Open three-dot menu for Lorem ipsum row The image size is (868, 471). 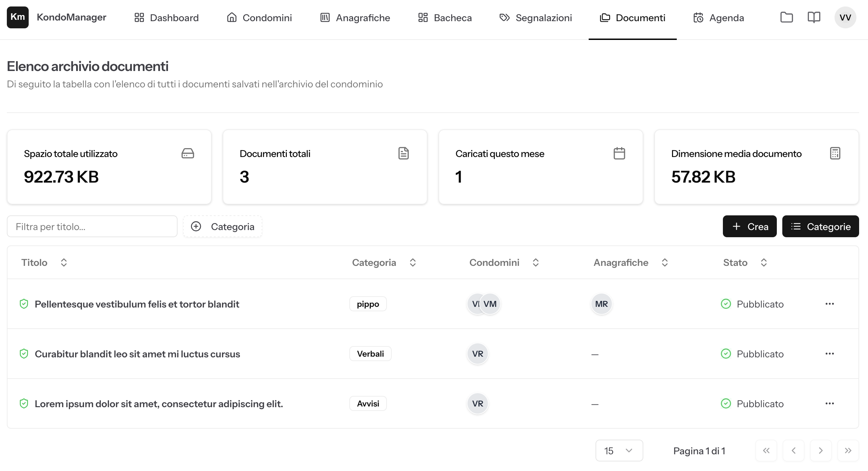[829, 403]
